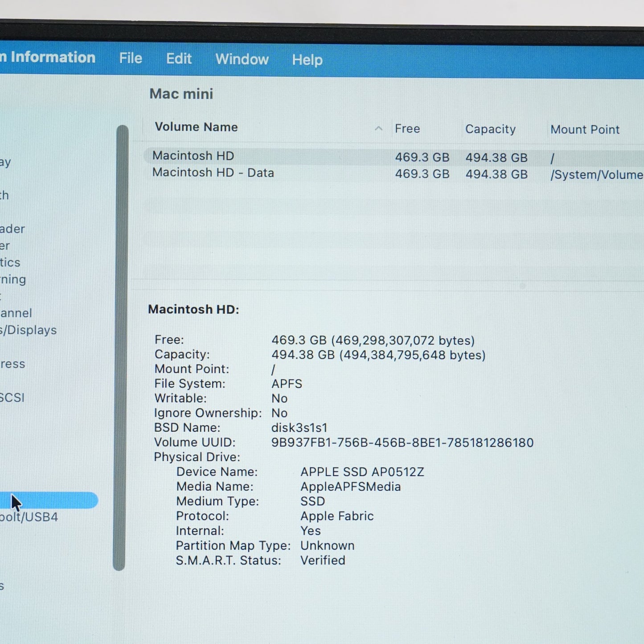This screenshot has height=644, width=644.
Task: Select the highlighted Storage sidebar item
Action: click(49, 500)
